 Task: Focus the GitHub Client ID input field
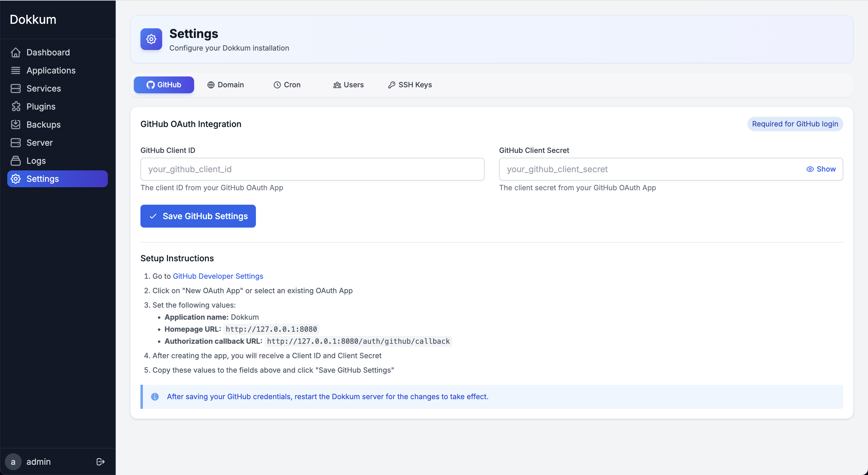pos(312,169)
